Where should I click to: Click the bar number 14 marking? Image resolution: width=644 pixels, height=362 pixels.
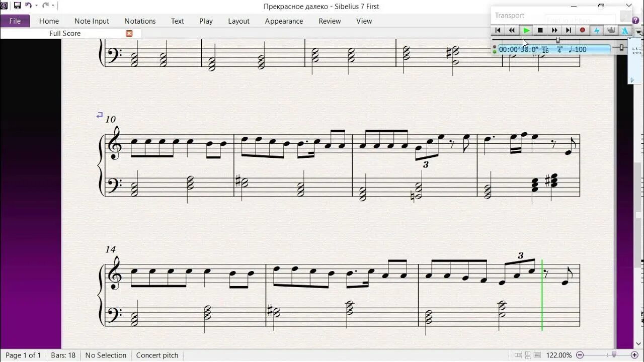tap(110, 249)
